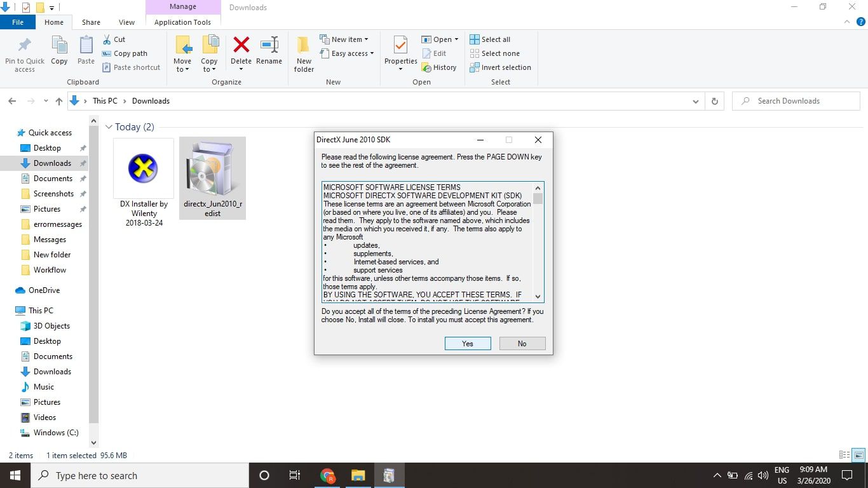Screen dimensions: 868x488
Task: Collapse the Today (2) group
Action: (x=109, y=127)
